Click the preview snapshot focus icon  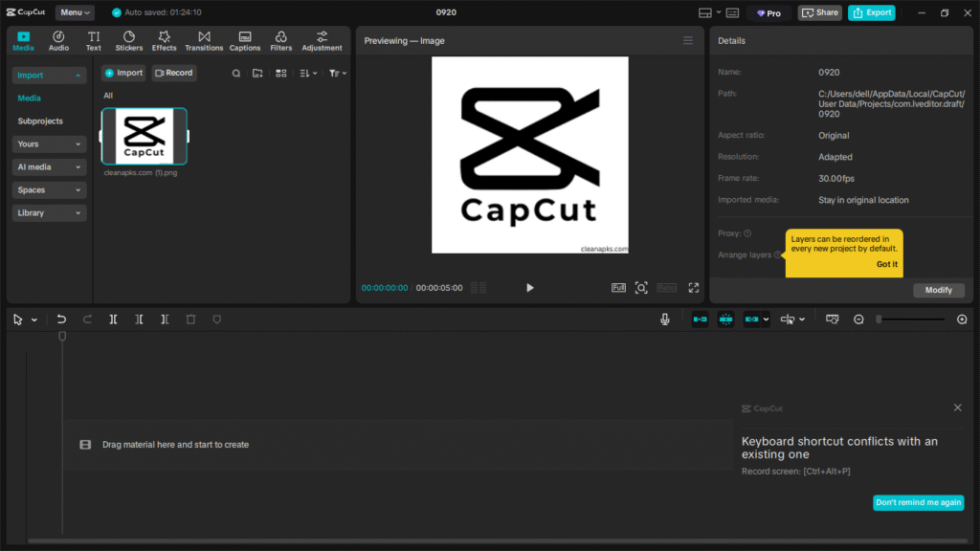641,288
